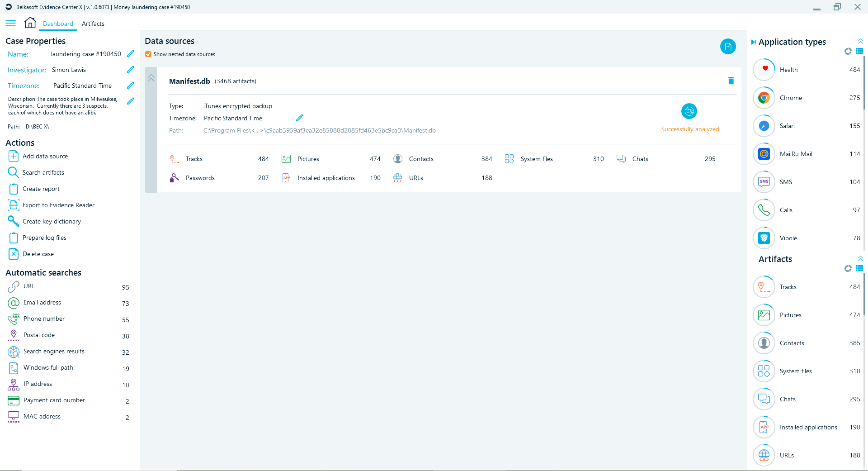Open Chats in Manifest.db card

pyautogui.click(x=665, y=159)
